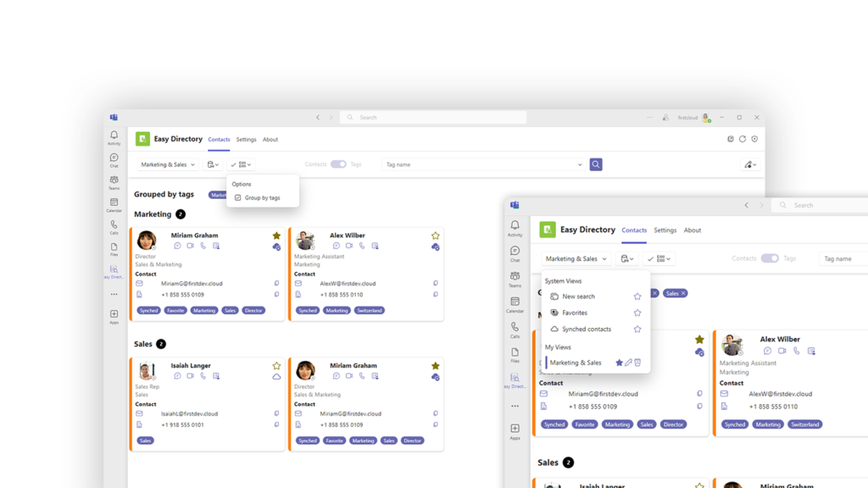Copy Isaiah Langer's phone number in back window

click(276, 425)
